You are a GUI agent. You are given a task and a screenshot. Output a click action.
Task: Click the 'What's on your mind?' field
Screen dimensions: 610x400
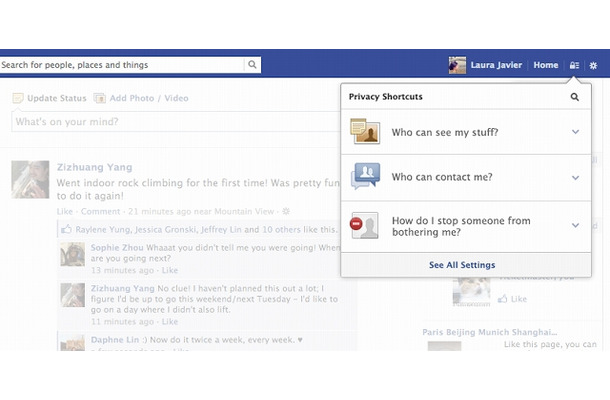[x=170, y=121]
